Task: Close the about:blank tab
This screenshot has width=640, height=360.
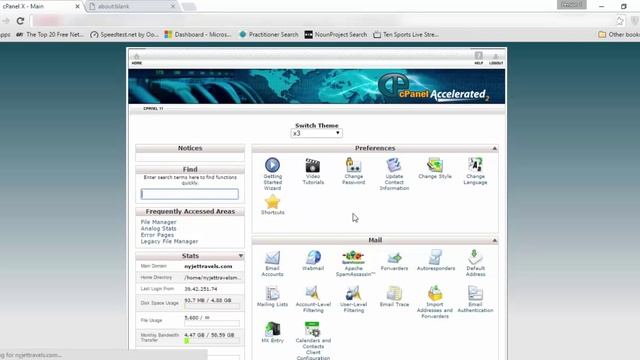Action: coord(173,7)
